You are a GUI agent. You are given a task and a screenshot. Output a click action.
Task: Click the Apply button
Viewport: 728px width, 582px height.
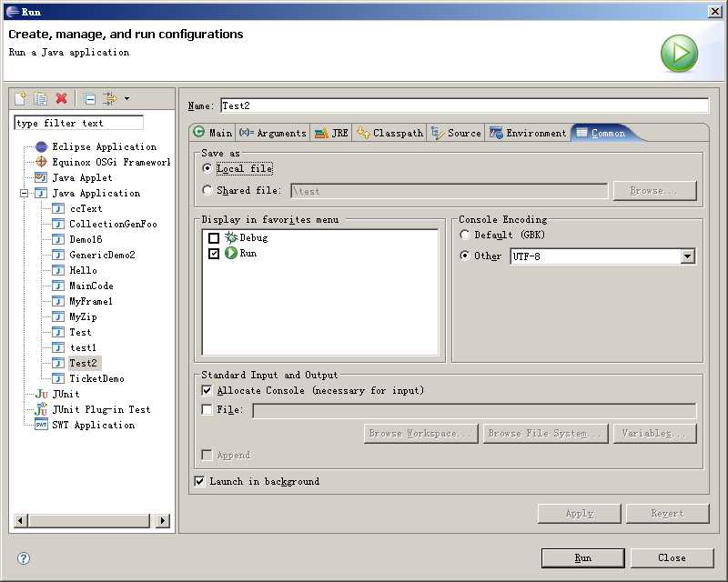tap(580, 513)
